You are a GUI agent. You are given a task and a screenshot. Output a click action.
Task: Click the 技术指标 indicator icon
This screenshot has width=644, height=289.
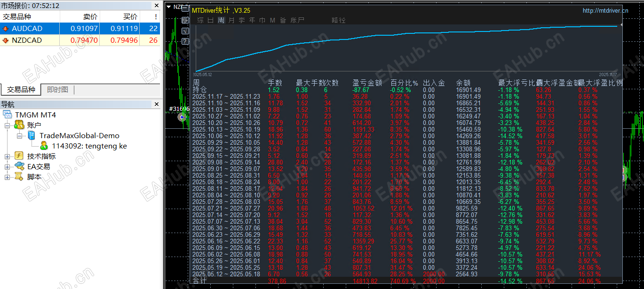19,156
